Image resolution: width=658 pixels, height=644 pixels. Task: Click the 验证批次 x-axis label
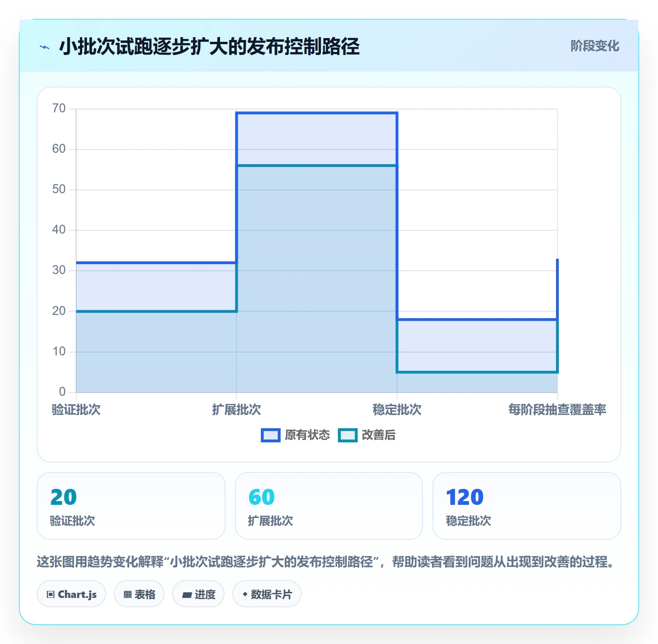pos(76,410)
